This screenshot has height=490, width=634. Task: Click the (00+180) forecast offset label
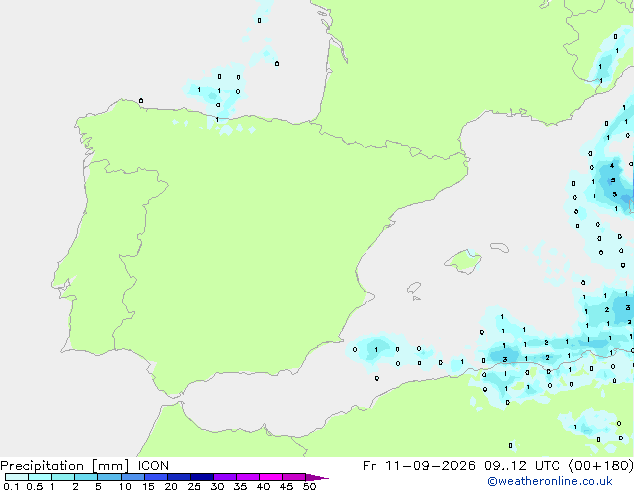point(601,466)
